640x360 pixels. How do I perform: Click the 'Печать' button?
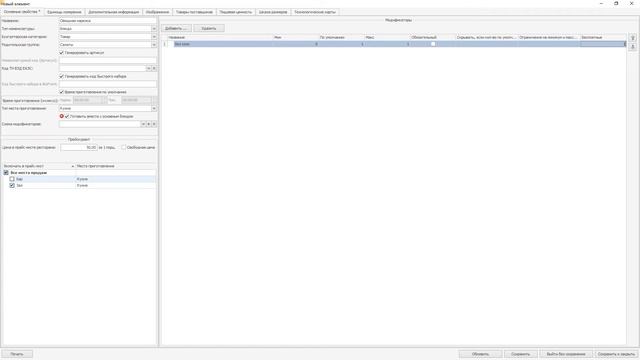click(17, 354)
